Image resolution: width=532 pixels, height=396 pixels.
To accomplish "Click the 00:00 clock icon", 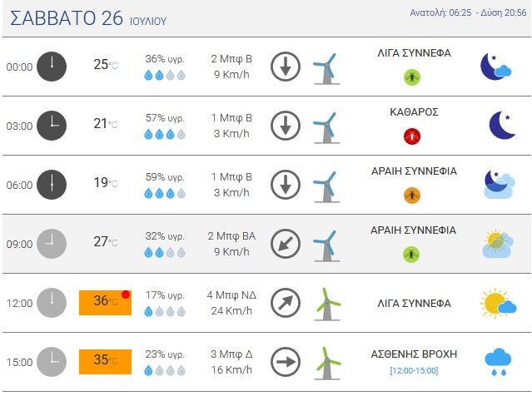I will click(x=52, y=67).
